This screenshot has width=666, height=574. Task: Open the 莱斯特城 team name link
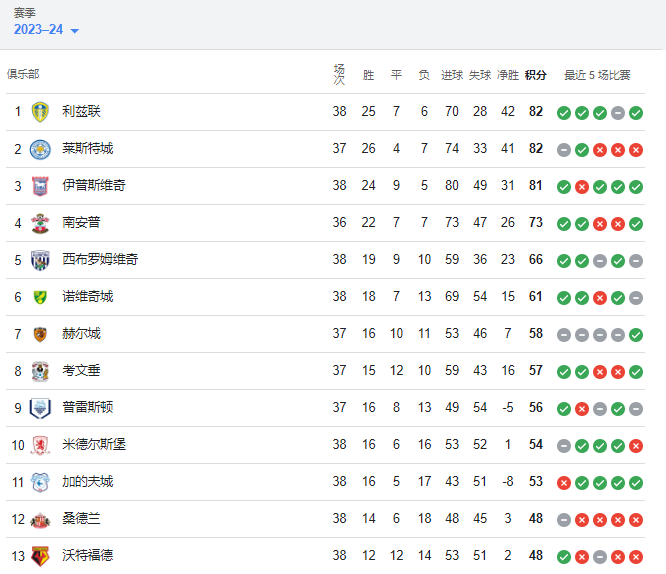tap(87, 148)
